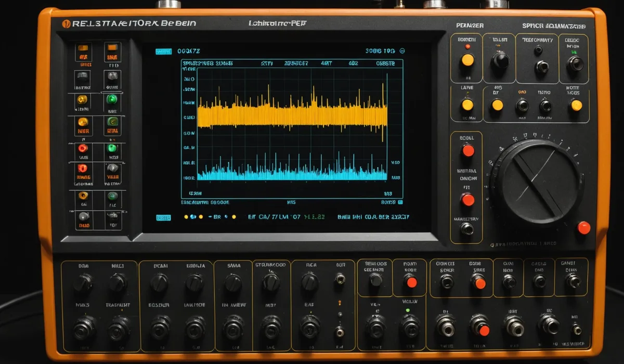Push the yellow EOMEN button on the right panel
The height and width of the screenshot is (364, 624).
pyautogui.click(x=467, y=60)
